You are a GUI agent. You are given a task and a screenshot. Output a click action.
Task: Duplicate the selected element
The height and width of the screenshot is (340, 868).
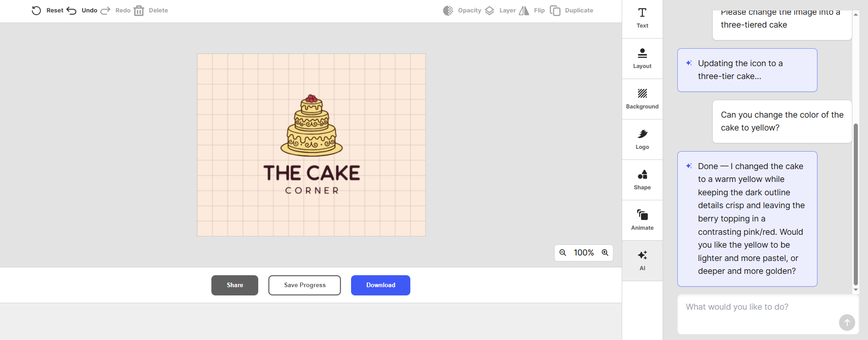[x=555, y=11]
